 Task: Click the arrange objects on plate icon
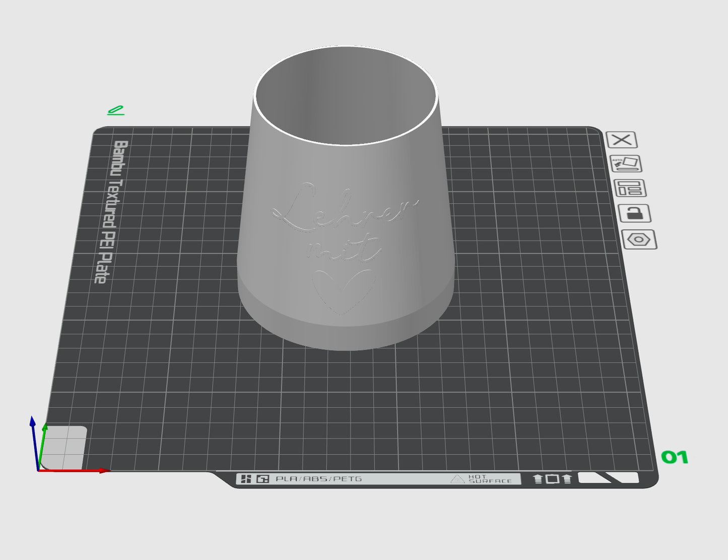(x=630, y=188)
